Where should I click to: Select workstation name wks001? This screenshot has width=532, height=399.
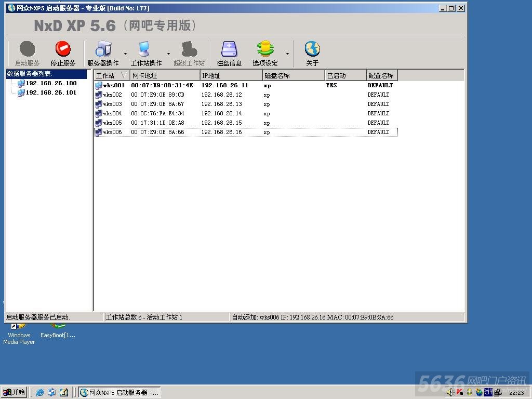click(114, 86)
